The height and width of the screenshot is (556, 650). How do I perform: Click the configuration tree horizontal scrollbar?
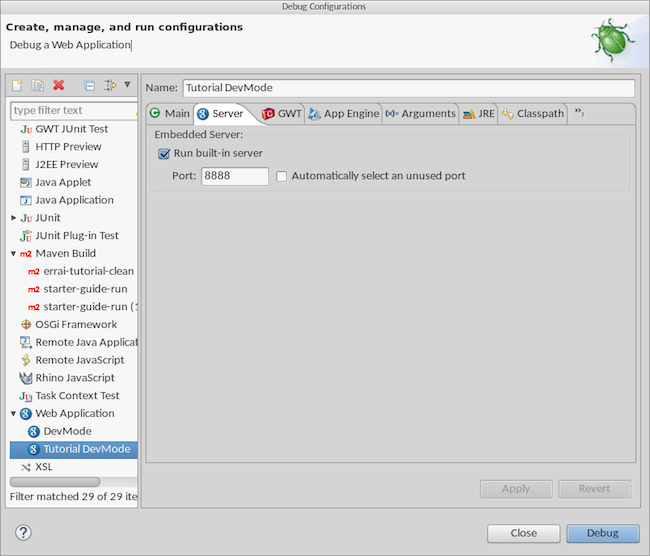click(55, 482)
